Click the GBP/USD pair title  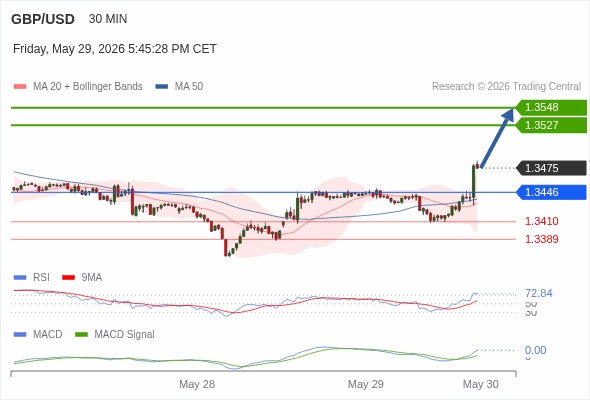point(43,19)
